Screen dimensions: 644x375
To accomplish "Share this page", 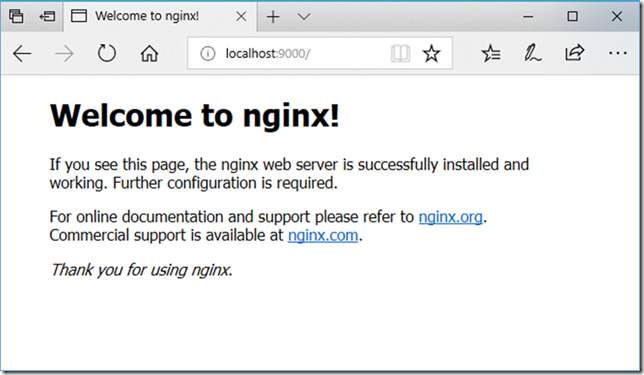I will pyautogui.click(x=574, y=53).
